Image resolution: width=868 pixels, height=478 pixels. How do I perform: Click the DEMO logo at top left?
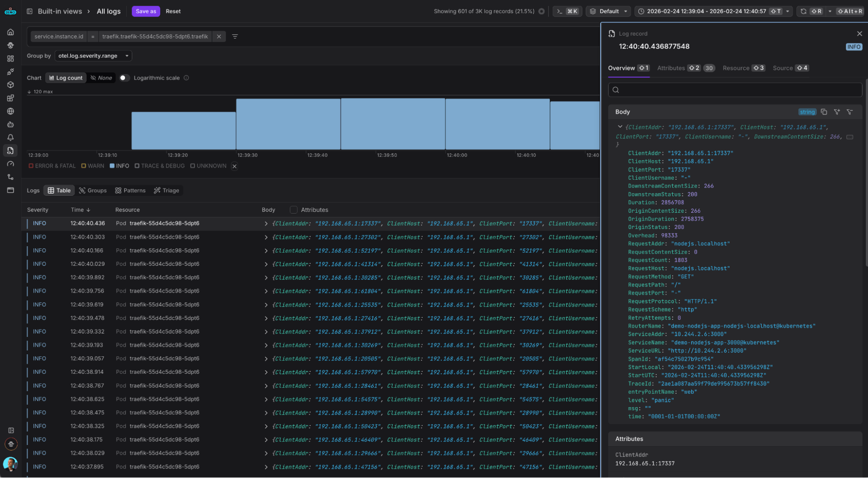[10, 11]
